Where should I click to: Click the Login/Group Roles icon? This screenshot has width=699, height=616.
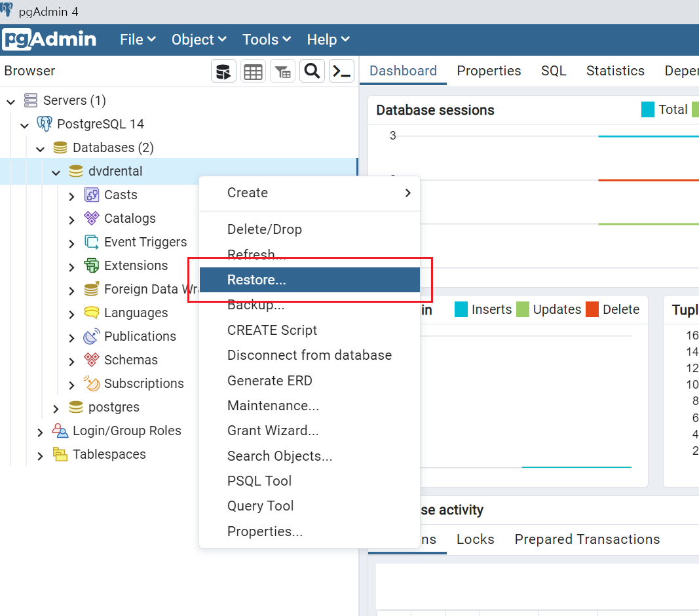60,431
